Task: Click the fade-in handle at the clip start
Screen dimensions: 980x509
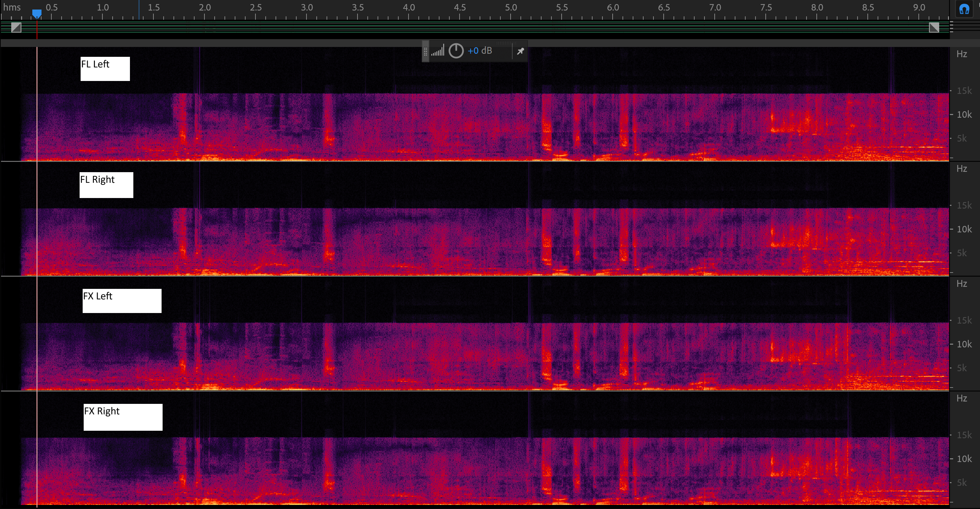Action: [16, 28]
